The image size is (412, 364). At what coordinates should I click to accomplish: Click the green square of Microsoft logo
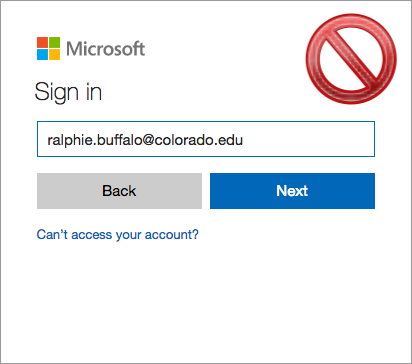pos(55,42)
